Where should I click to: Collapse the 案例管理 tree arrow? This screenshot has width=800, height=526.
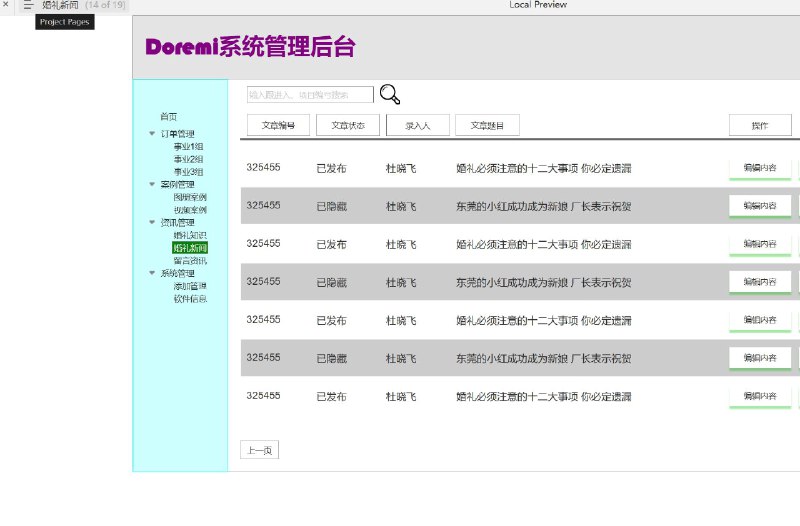152,184
